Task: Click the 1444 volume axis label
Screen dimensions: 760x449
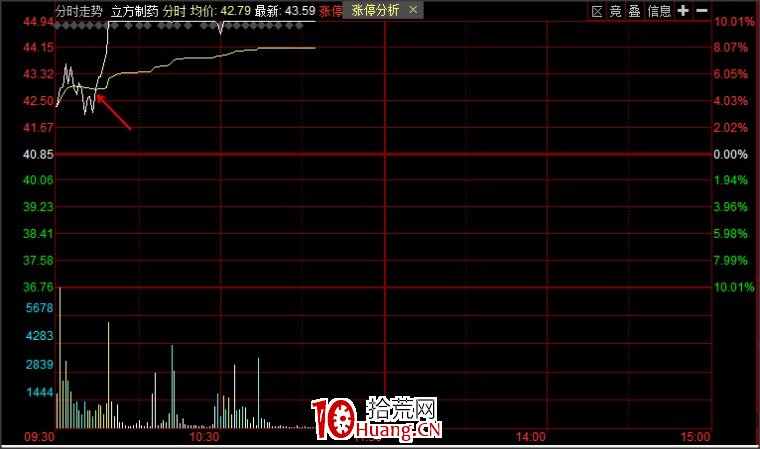Action: click(39, 392)
